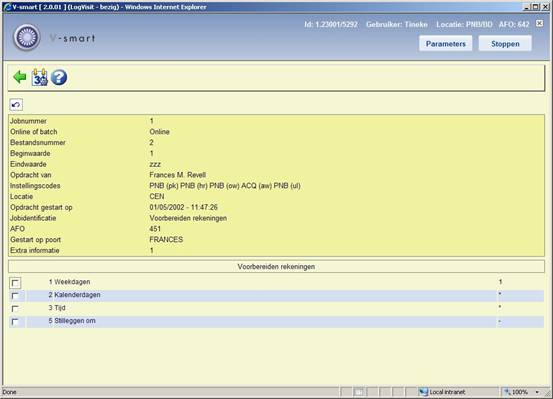Click the Extra informatie label
The height and width of the screenshot is (399, 553).
tap(35, 250)
